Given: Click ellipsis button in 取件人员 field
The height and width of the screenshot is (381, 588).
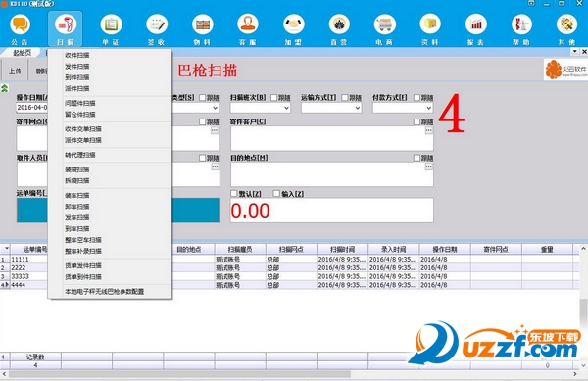Looking at the screenshot, I should (215, 167).
